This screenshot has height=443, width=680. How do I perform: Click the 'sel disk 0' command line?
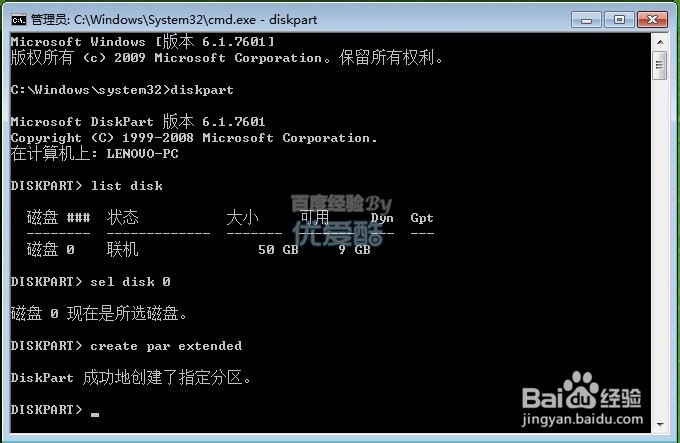point(91,282)
